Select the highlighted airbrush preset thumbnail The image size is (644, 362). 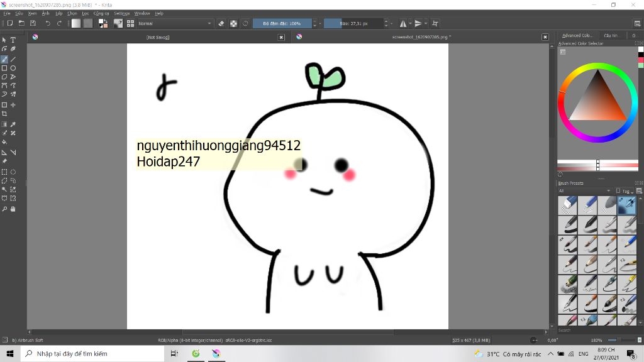click(x=627, y=205)
